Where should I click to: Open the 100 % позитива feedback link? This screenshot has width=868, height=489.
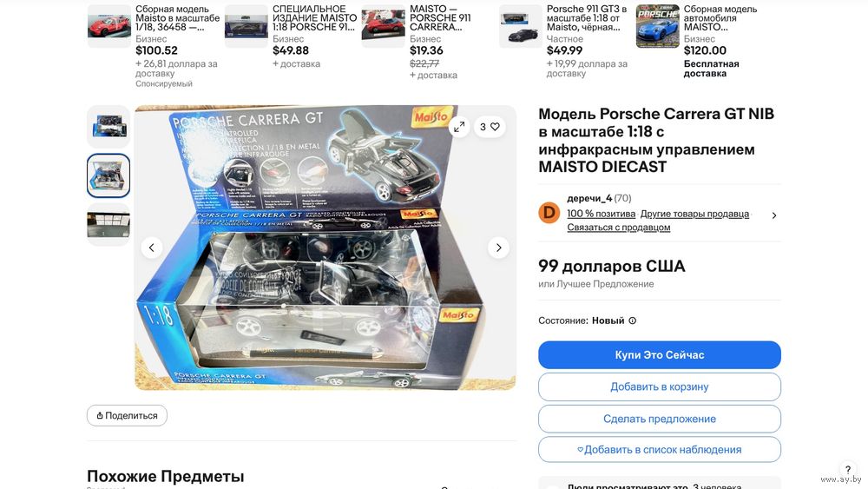point(602,214)
